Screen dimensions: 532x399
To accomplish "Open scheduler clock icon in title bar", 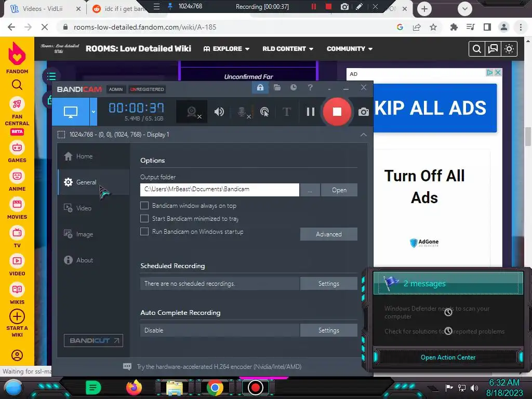I will tap(294, 87).
